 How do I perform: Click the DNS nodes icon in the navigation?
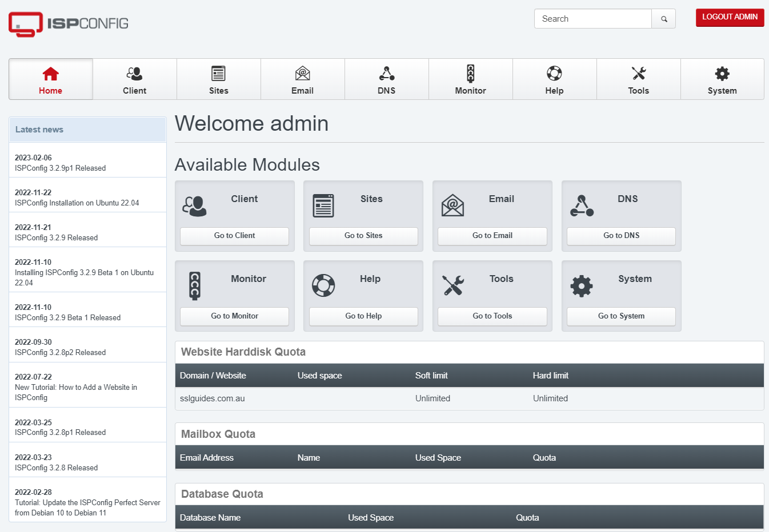[x=386, y=73]
